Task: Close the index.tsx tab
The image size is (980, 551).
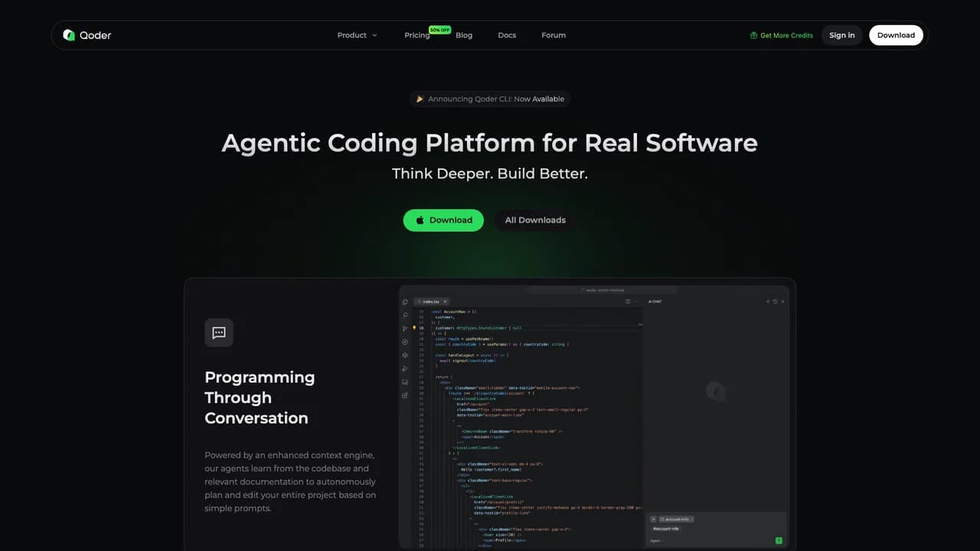Action: [x=446, y=302]
